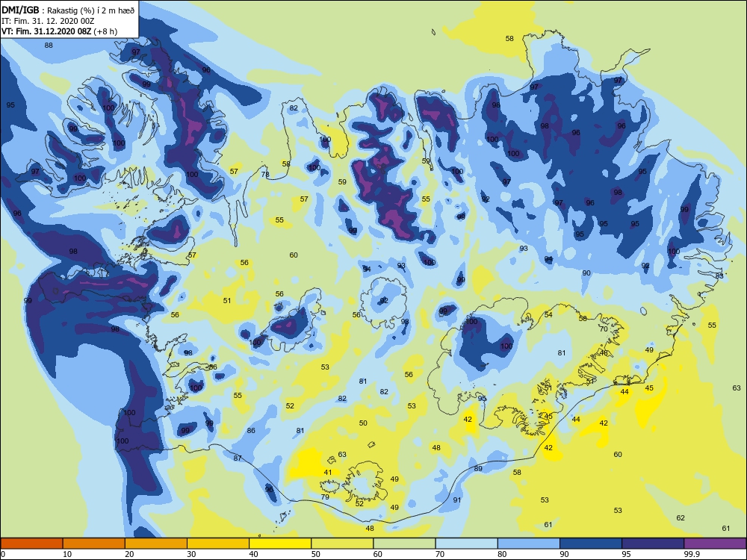
Task: Click the legend tick label 0
Action: click(x=3, y=554)
